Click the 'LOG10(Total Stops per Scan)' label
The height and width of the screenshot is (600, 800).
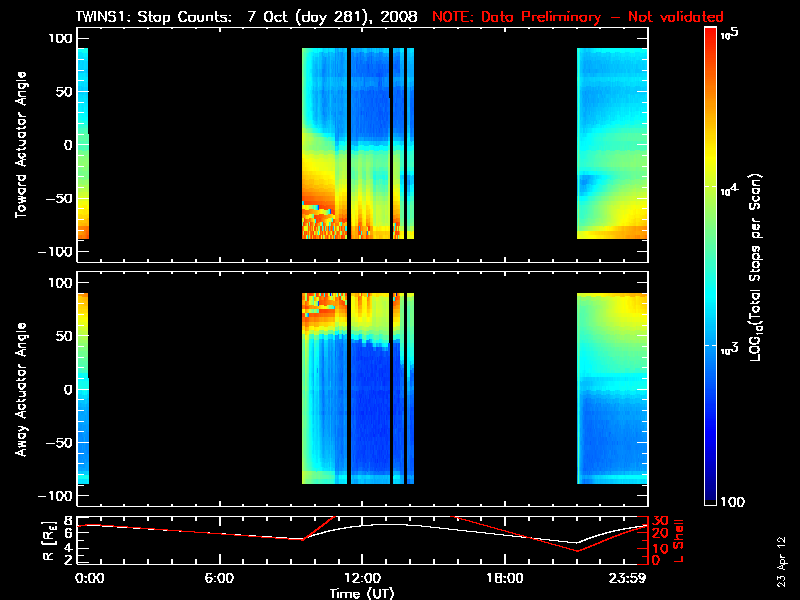pos(755,267)
